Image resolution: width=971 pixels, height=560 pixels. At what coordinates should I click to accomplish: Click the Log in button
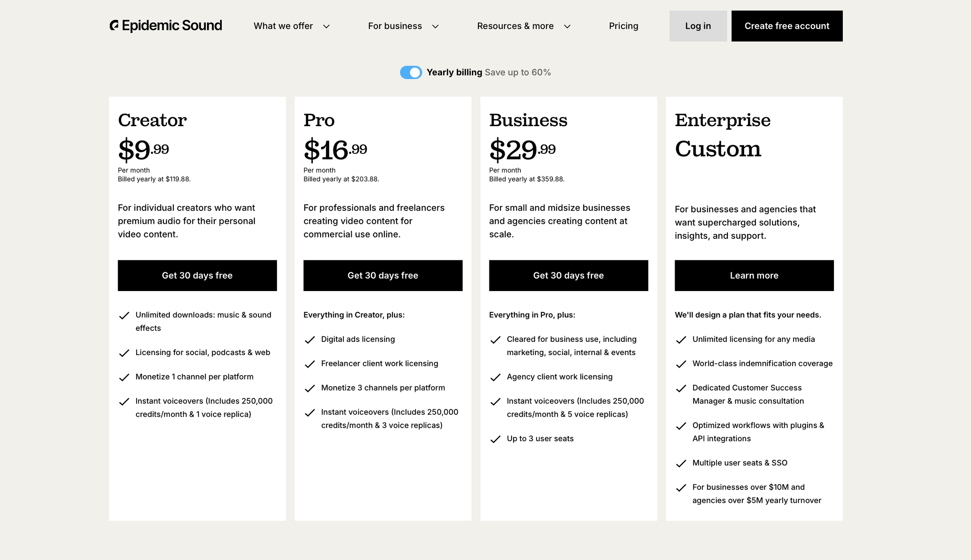[x=698, y=26]
